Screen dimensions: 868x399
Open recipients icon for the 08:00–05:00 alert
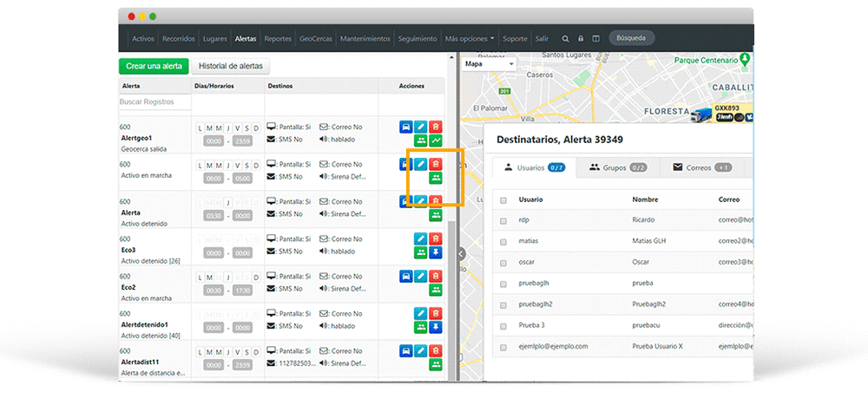coord(437,178)
